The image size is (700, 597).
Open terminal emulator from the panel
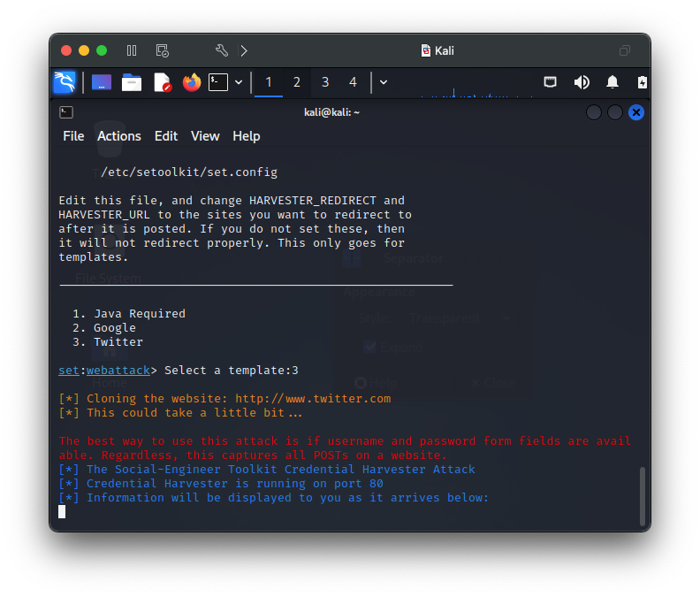tap(218, 82)
